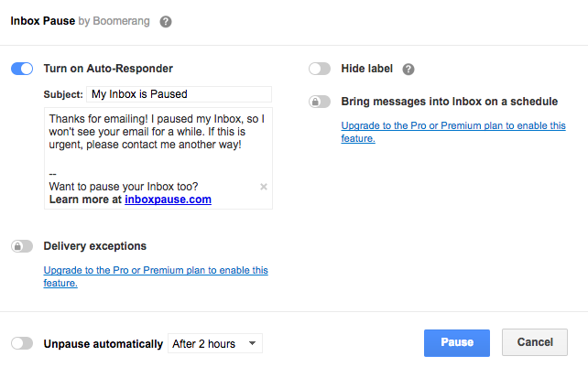Toggle the locked schedule switch for bringing messages into Inbox
The width and height of the screenshot is (588, 367).
320,102
